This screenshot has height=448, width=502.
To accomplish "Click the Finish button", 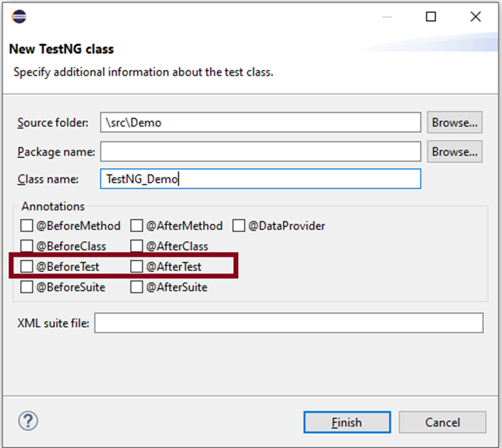I will click(347, 422).
